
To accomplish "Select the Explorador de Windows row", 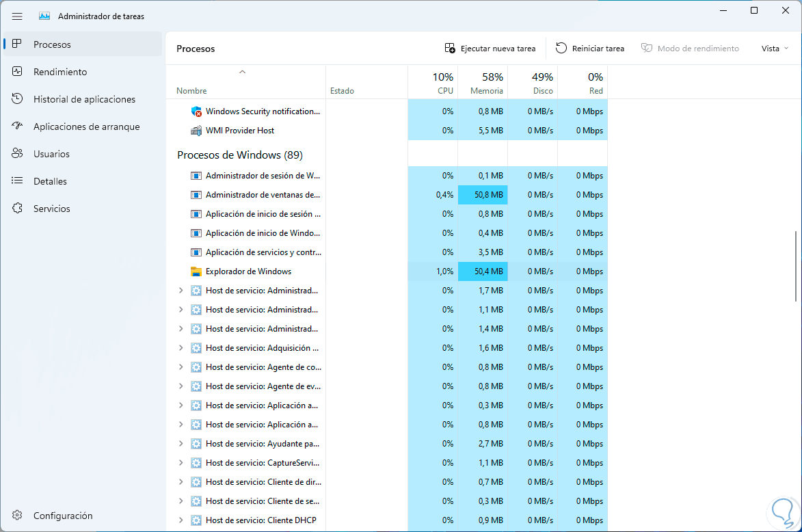I will click(387, 271).
